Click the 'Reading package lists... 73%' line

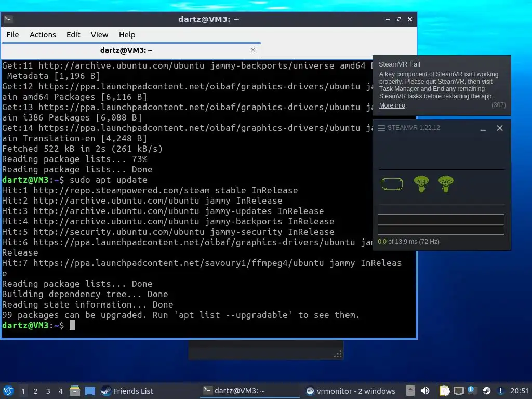[75, 159]
